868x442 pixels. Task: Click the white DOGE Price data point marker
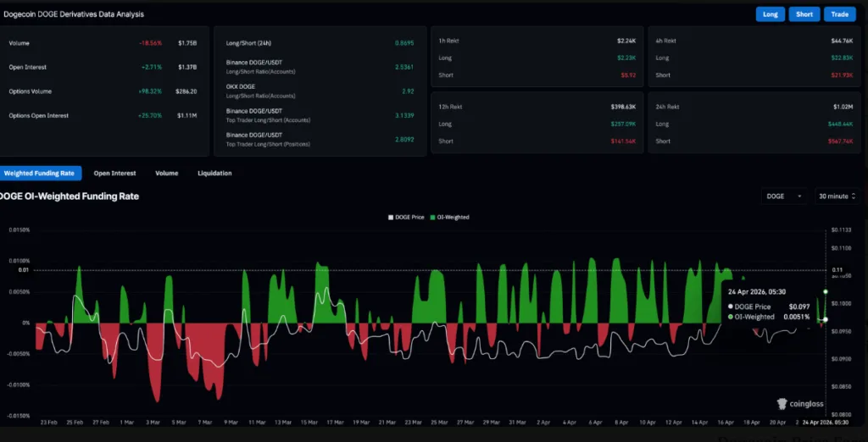click(826, 320)
